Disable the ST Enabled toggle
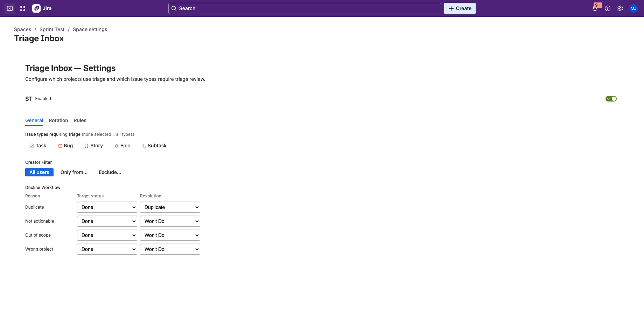 pos(611,98)
